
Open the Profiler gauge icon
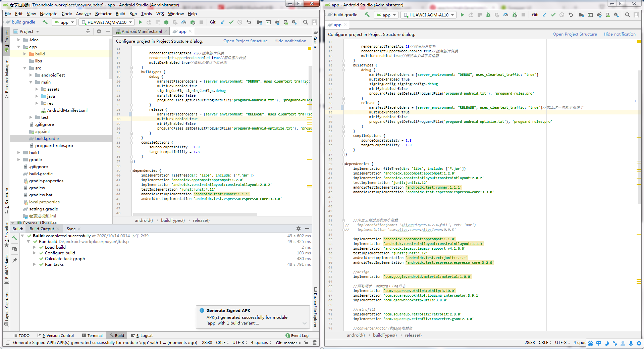[184, 22]
